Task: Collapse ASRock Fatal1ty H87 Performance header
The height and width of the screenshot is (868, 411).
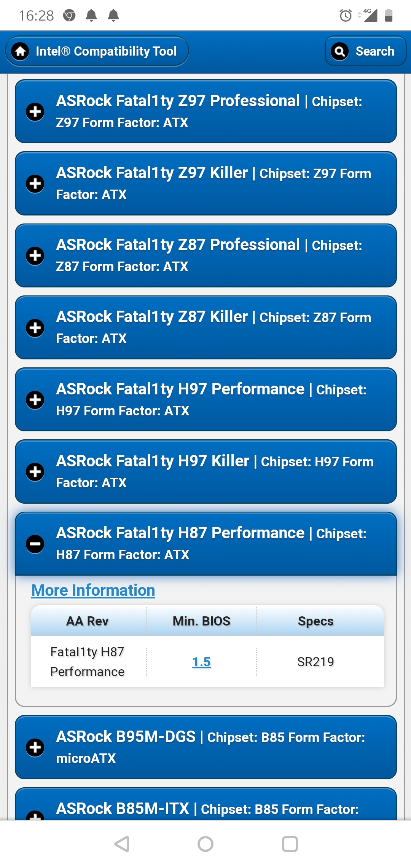Action: click(206, 544)
